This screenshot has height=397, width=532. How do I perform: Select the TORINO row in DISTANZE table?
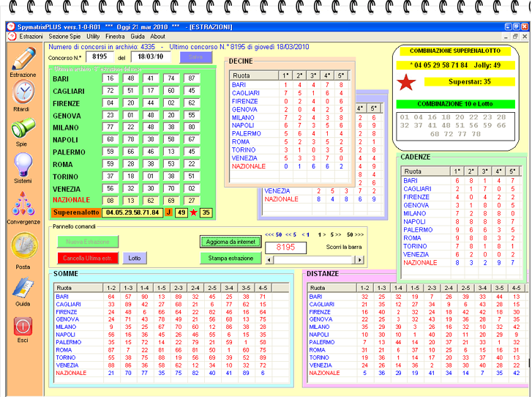click(x=417, y=357)
